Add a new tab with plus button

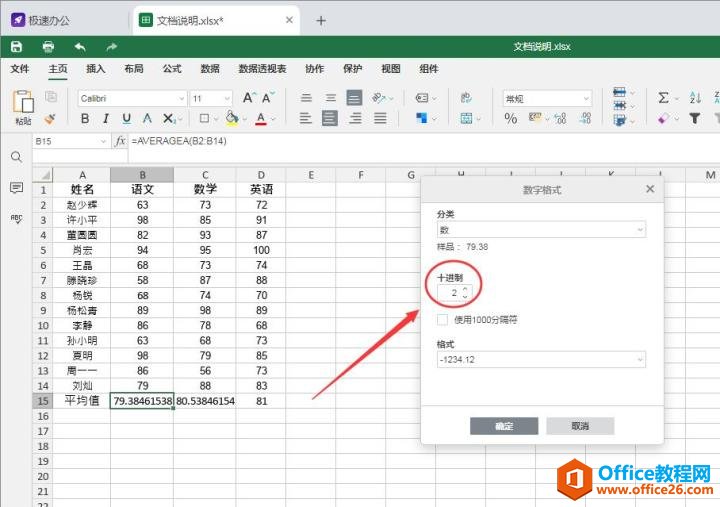coord(321,21)
